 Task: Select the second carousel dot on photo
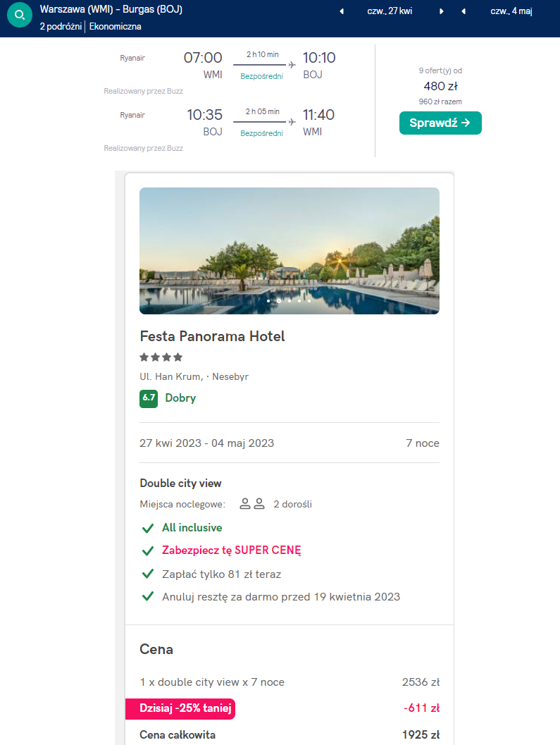279,301
